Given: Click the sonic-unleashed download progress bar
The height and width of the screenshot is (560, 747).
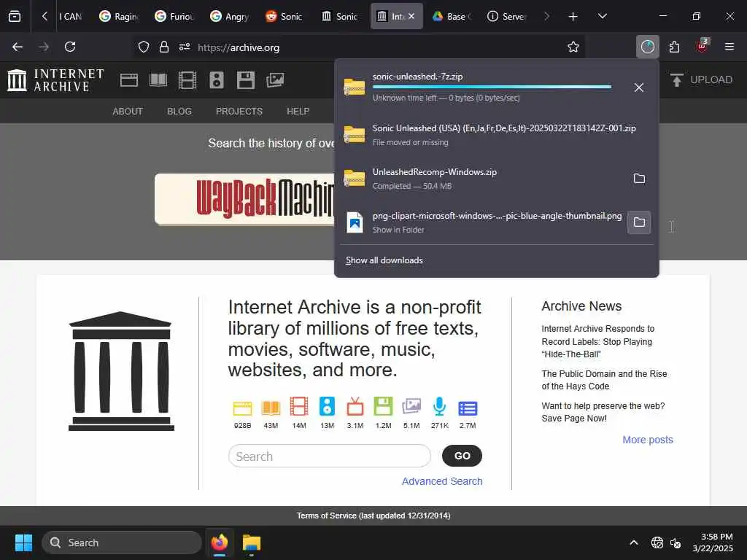Looking at the screenshot, I should click(x=492, y=87).
